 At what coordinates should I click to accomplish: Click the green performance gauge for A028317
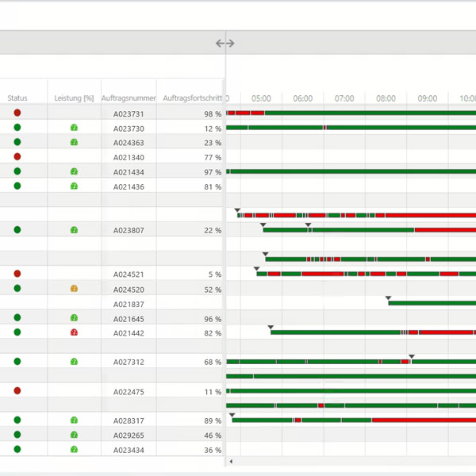click(x=74, y=420)
